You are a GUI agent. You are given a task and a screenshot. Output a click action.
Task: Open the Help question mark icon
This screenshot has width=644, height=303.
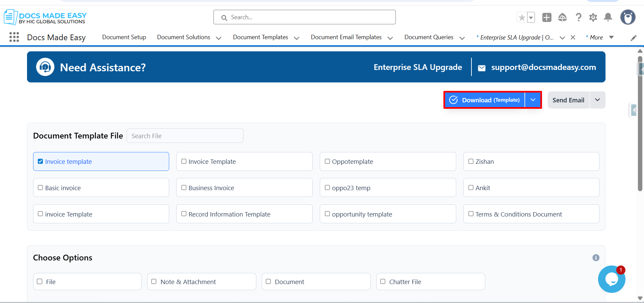point(578,17)
